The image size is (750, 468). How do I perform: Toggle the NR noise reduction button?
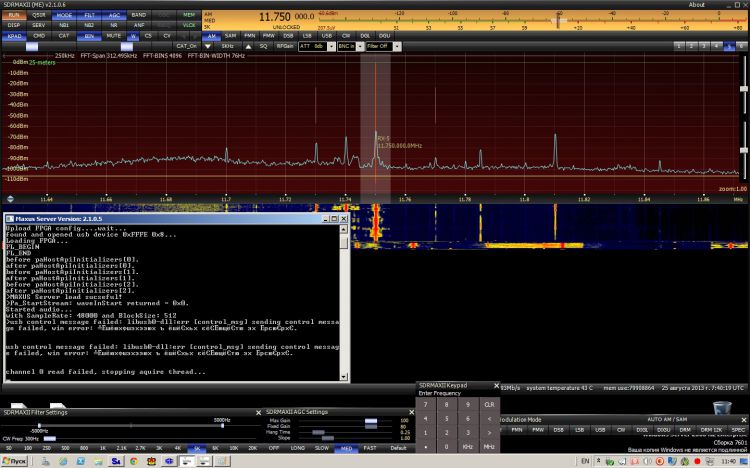[114, 25]
